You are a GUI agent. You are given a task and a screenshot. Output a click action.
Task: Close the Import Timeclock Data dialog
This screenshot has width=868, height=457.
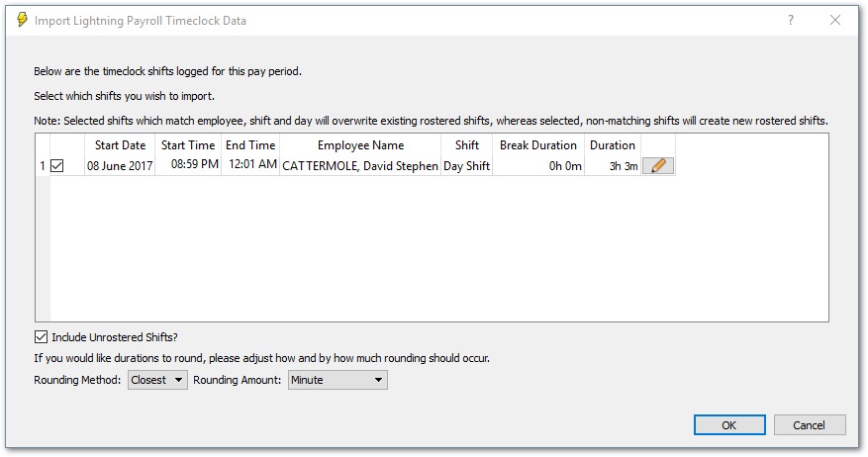click(835, 20)
